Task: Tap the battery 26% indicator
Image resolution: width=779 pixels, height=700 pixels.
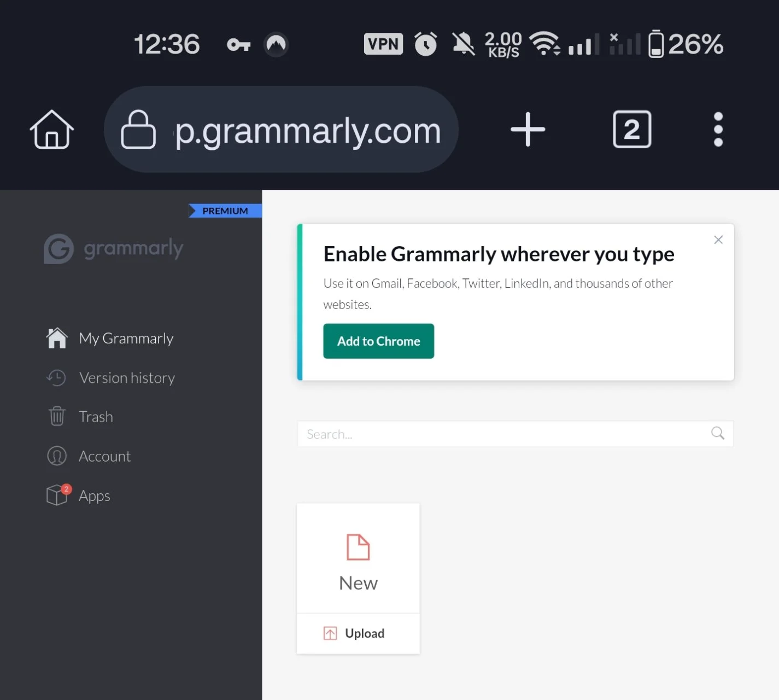Action: click(x=686, y=44)
